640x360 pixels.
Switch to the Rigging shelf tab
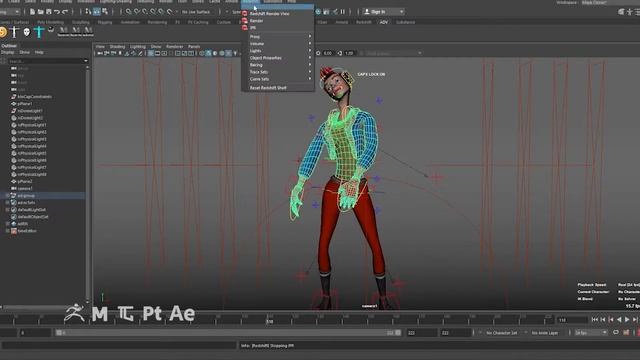[105, 22]
